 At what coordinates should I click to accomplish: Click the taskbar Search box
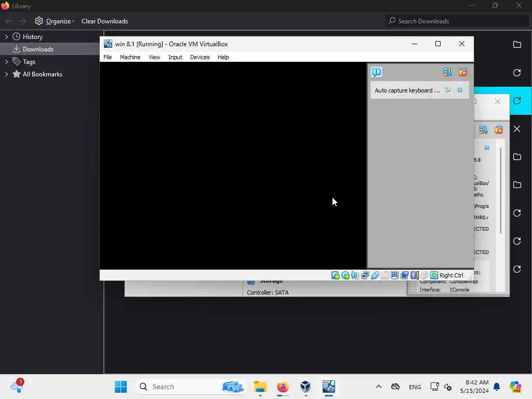tap(191, 387)
